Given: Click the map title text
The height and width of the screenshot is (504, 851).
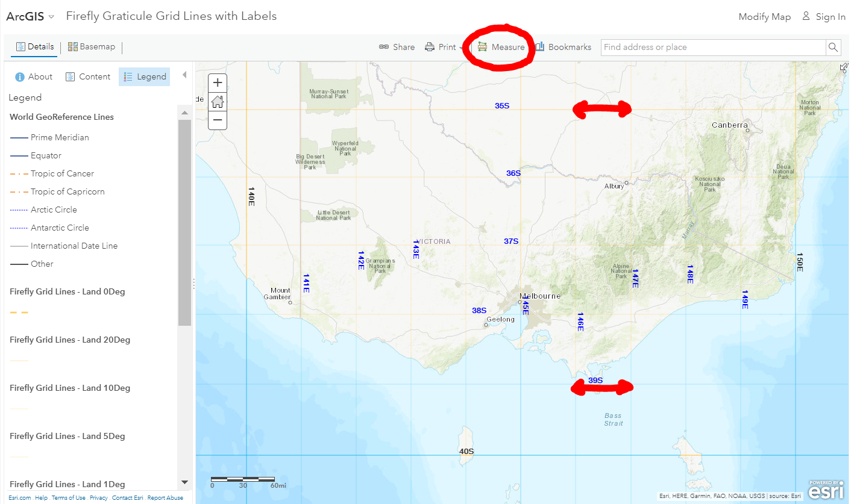Looking at the screenshot, I should coord(171,16).
